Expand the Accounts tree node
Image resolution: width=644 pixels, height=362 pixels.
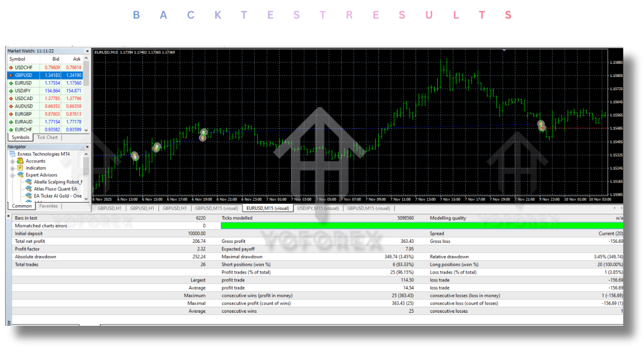tap(13, 161)
